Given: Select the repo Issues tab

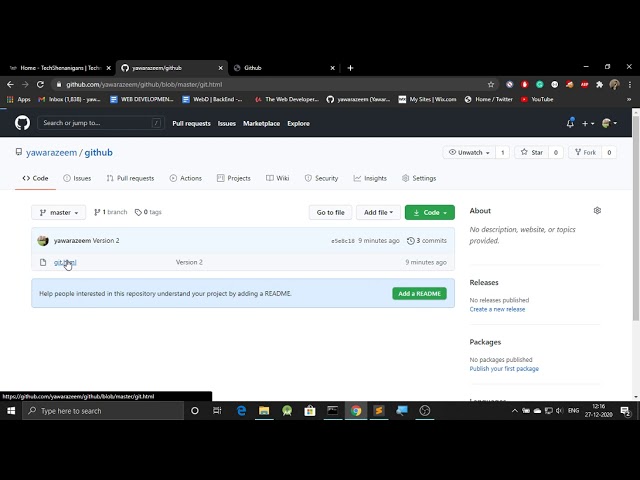Looking at the screenshot, I should coord(77,178).
